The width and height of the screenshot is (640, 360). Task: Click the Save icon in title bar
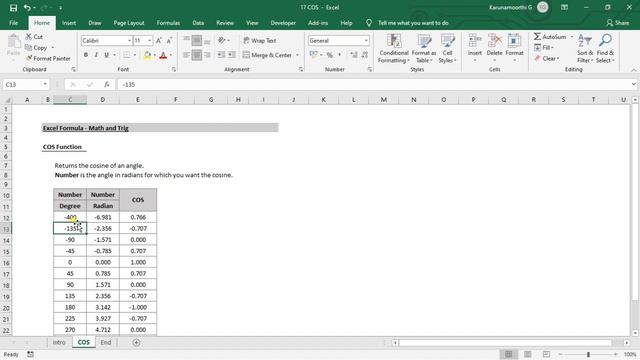[13, 7]
